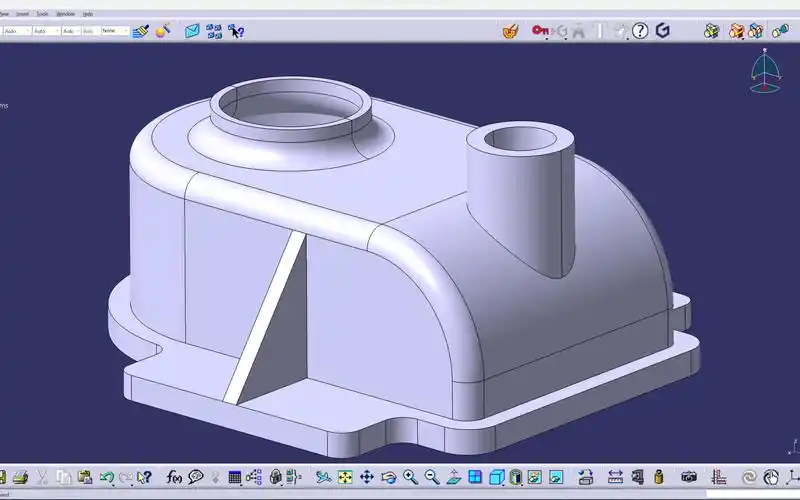Select the Rotate view tool
This screenshot has height=500, width=800.
tap(388, 477)
